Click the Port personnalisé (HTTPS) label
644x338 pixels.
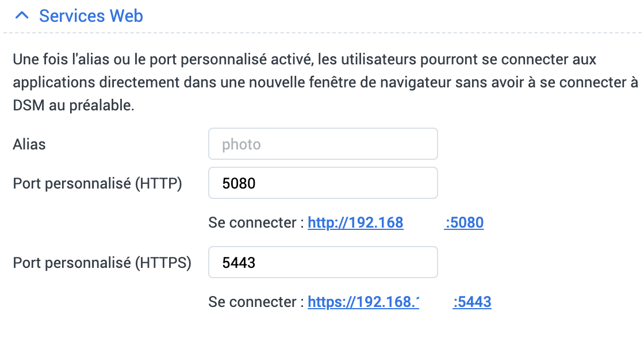[x=102, y=263]
